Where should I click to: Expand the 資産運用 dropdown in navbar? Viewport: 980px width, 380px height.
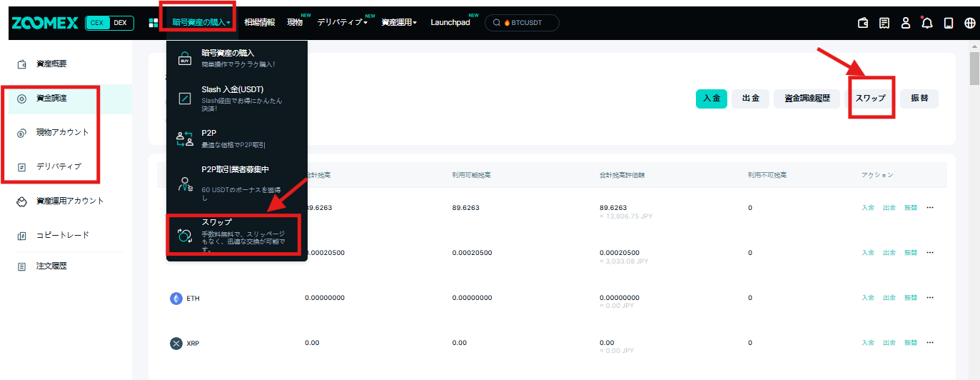click(x=399, y=23)
